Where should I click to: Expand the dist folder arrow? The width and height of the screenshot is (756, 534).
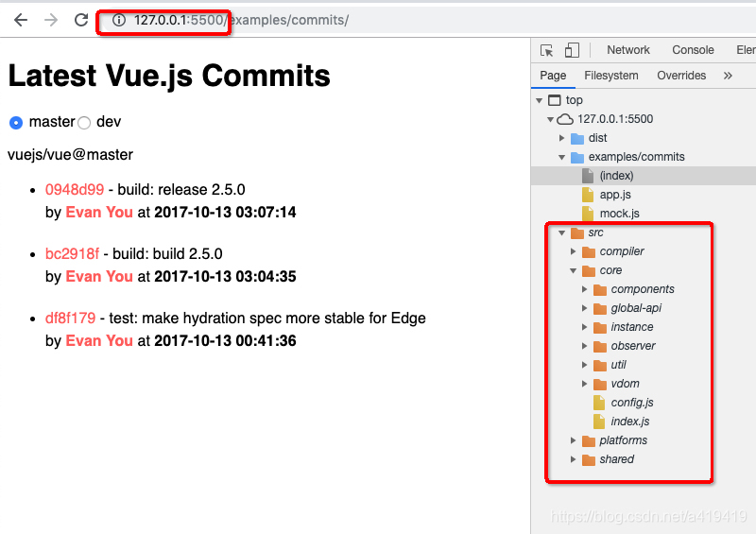pyautogui.click(x=561, y=138)
